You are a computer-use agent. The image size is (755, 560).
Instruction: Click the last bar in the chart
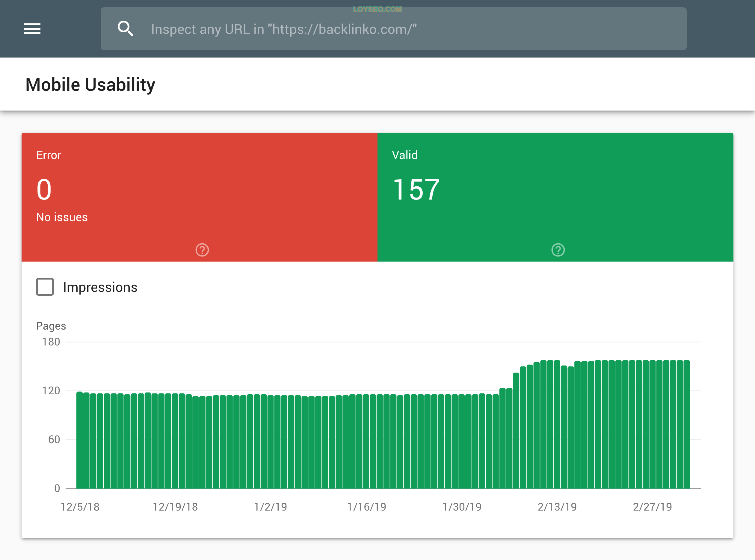pyautogui.click(x=687, y=424)
